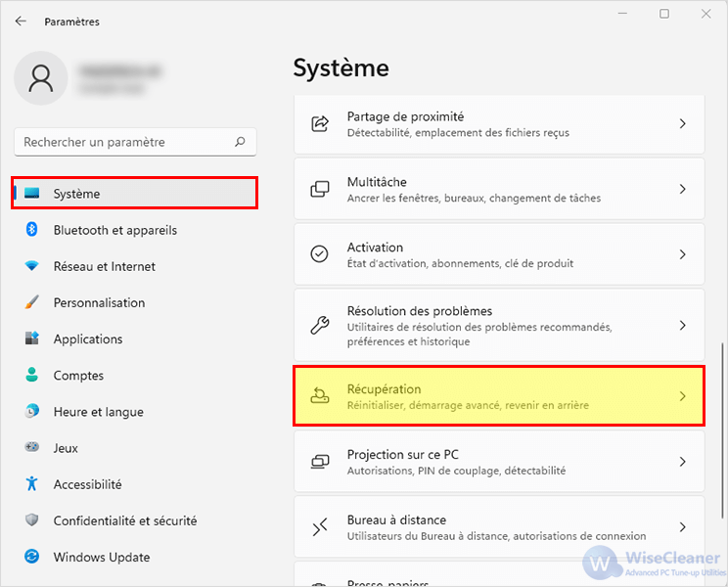Expand the Multitâche chevron arrow
This screenshot has width=728, height=587.
click(x=683, y=189)
